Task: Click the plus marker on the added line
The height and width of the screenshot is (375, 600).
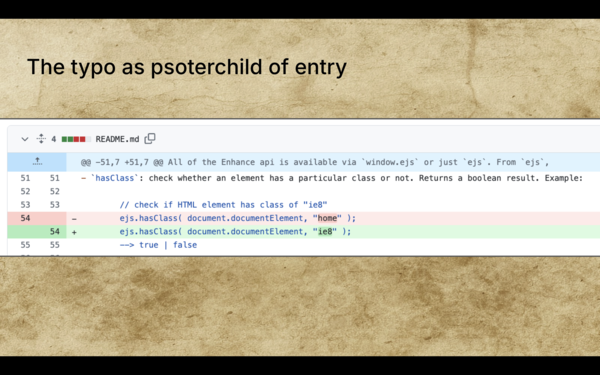Action: tap(74, 232)
